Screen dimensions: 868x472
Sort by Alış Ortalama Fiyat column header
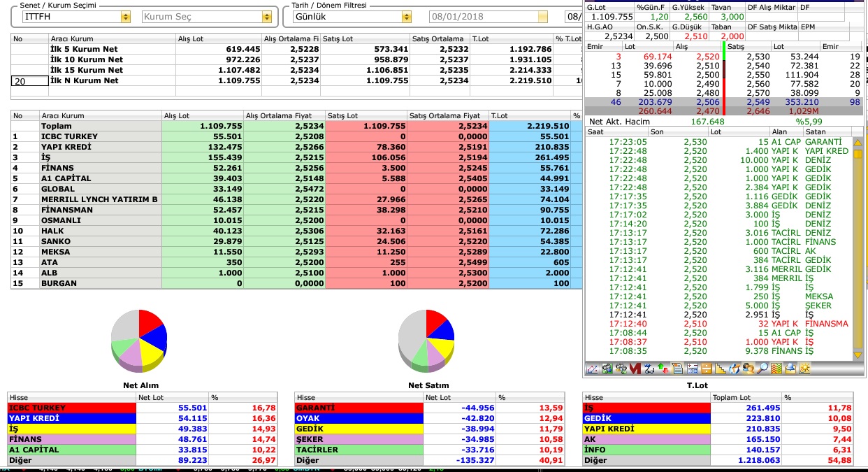pos(283,116)
